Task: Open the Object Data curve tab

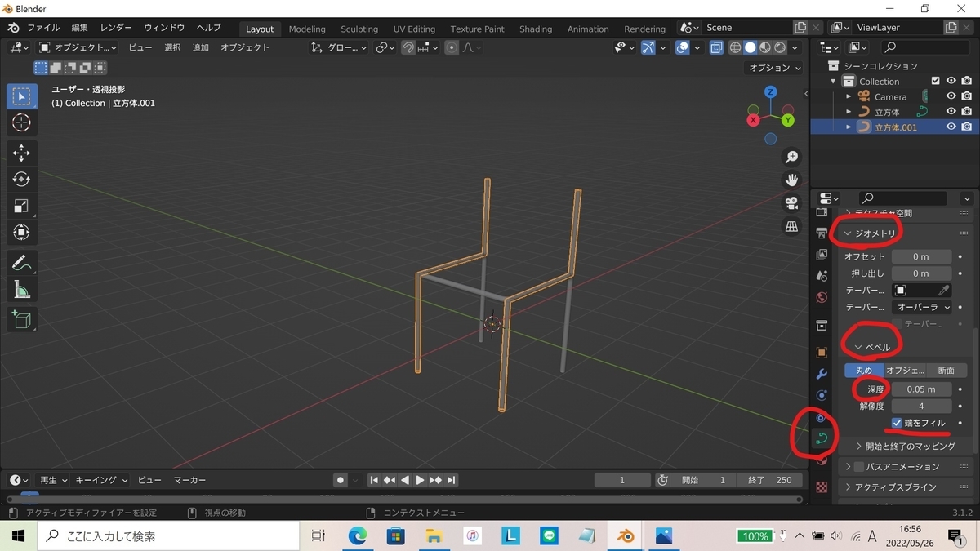Action: 822,438
